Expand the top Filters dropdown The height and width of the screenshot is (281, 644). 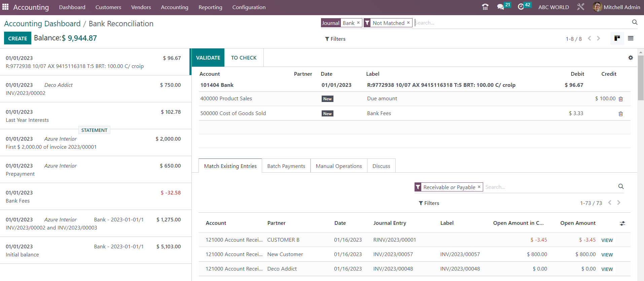(335, 39)
